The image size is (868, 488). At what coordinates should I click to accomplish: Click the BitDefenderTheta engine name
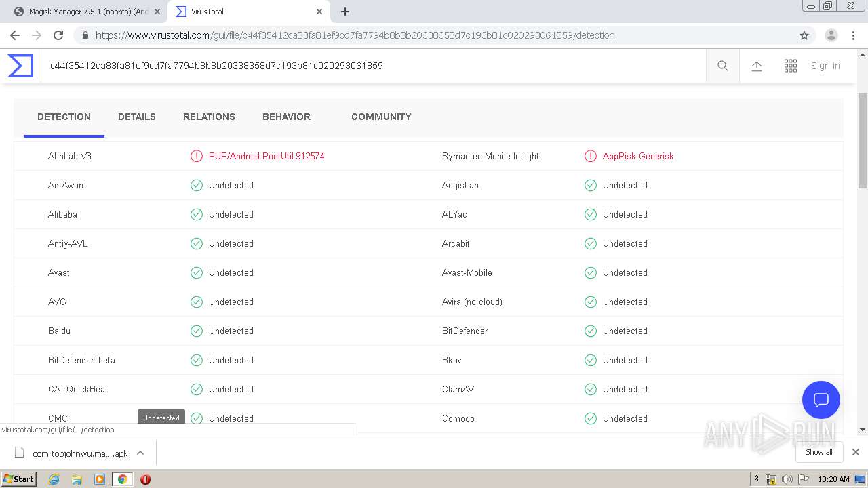(x=81, y=360)
